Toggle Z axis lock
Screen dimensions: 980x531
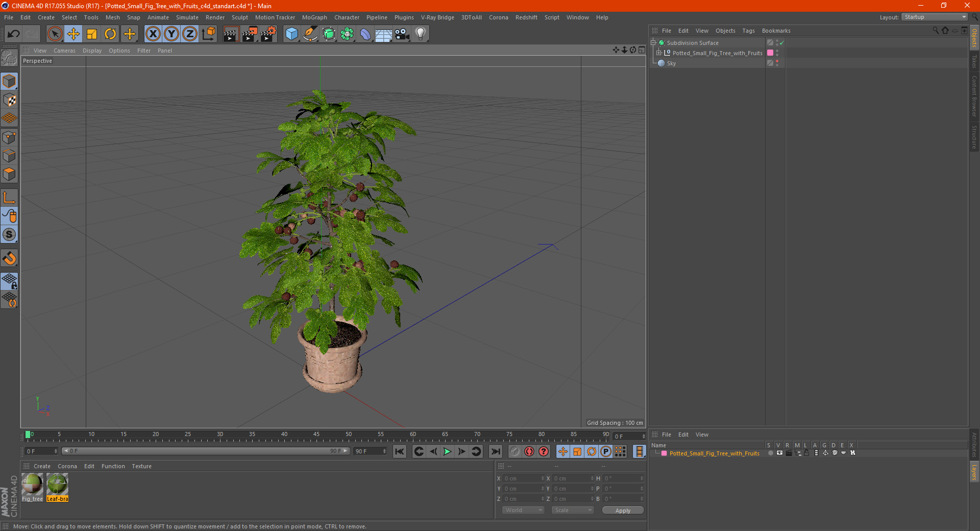tap(190, 34)
